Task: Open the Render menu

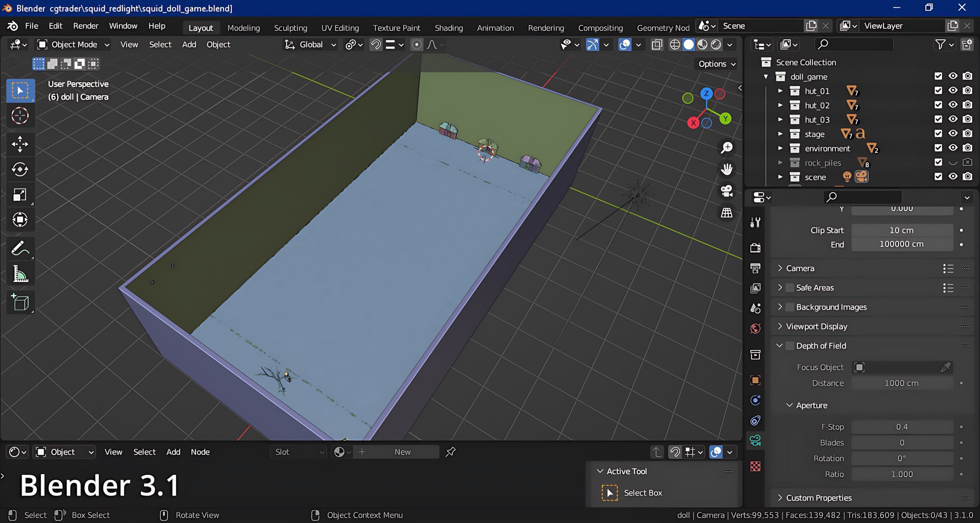Action: point(86,26)
